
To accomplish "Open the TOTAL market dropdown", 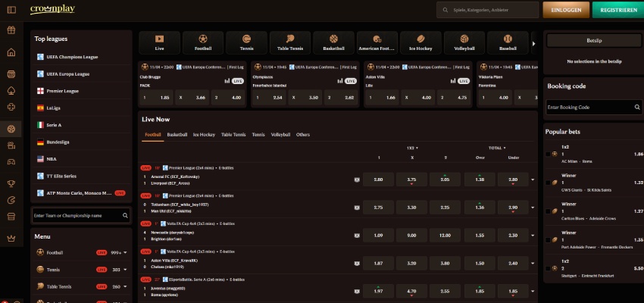I will (x=497, y=148).
